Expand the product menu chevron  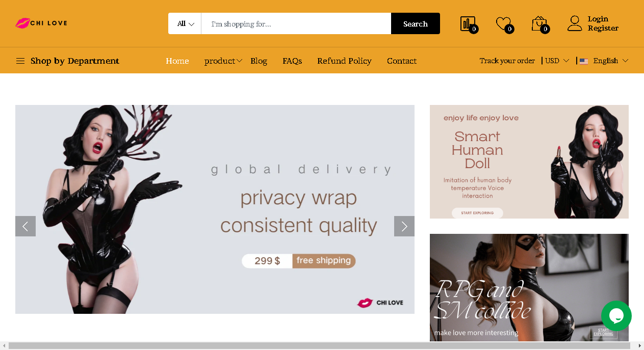(239, 61)
